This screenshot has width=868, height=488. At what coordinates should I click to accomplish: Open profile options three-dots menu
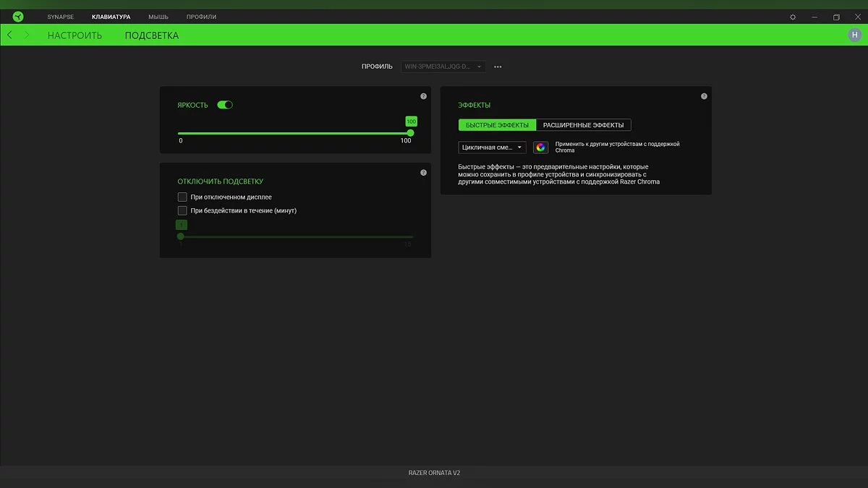click(x=498, y=67)
